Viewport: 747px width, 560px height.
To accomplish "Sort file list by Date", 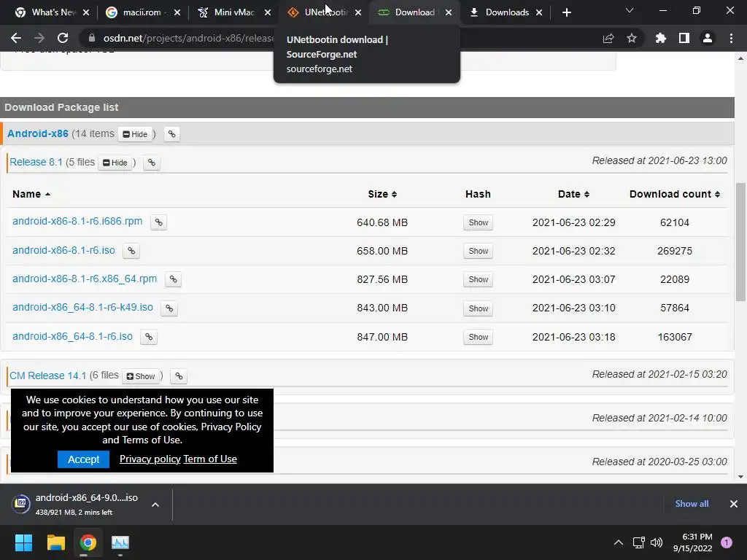I will click(573, 194).
